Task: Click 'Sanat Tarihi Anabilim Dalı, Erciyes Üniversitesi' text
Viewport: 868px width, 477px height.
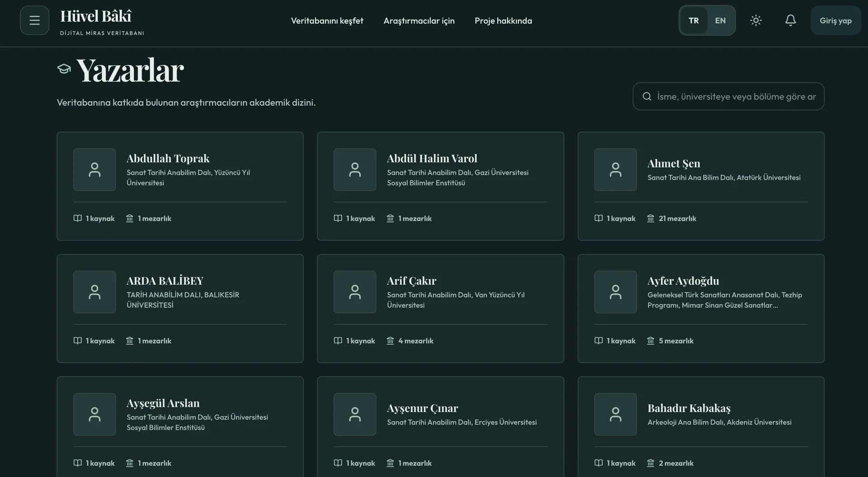Action: [x=462, y=422]
